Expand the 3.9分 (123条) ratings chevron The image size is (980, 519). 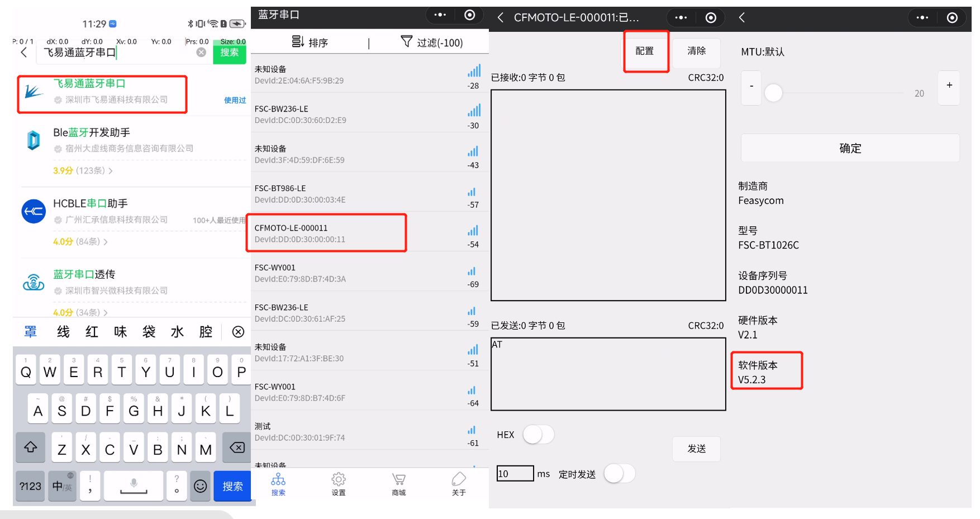click(x=111, y=171)
